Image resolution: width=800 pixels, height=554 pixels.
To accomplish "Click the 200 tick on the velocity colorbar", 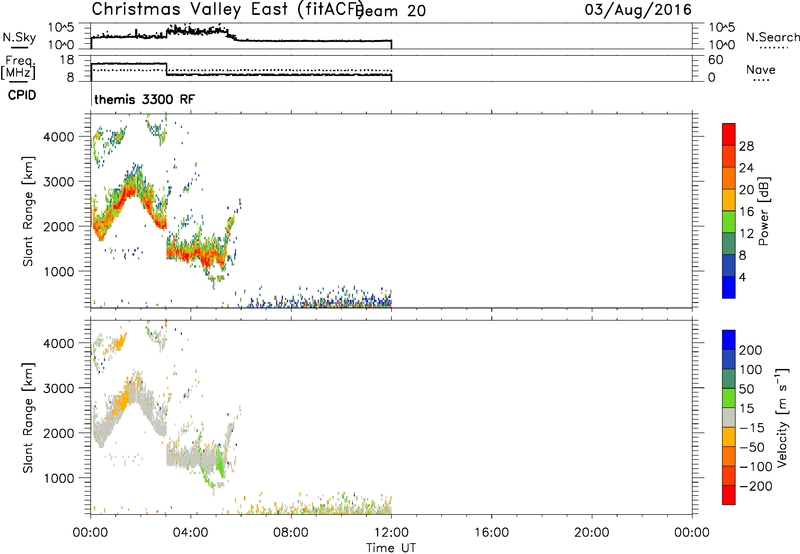I will [x=751, y=350].
